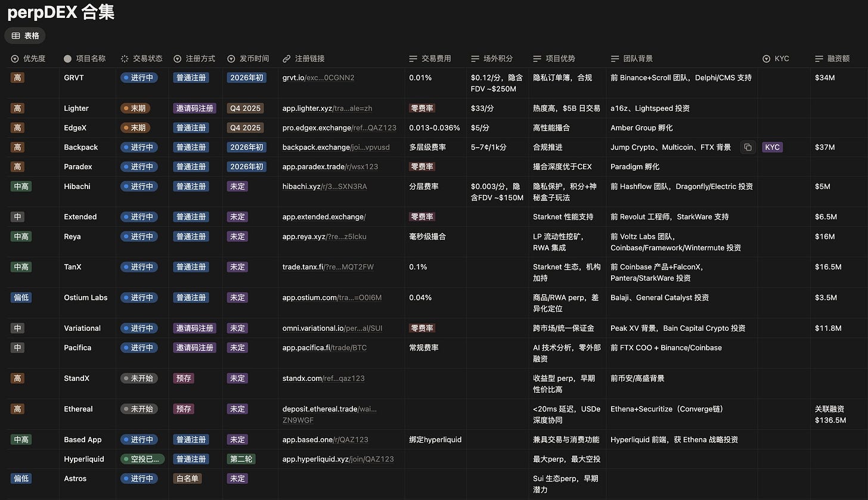The width and height of the screenshot is (868, 500).
Task: Open the KYC column header
Action: (x=776, y=58)
